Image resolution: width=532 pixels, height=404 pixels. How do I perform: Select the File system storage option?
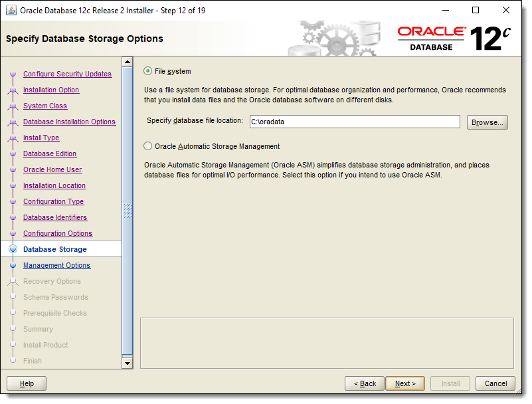click(147, 71)
